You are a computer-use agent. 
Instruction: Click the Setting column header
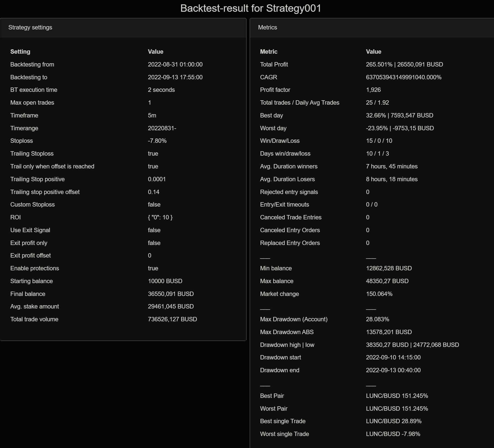click(20, 52)
